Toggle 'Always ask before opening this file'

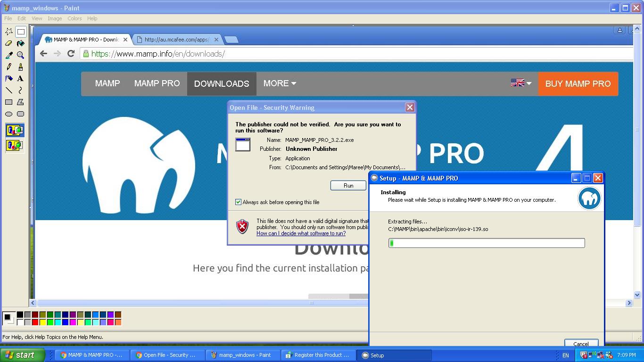click(239, 202)
